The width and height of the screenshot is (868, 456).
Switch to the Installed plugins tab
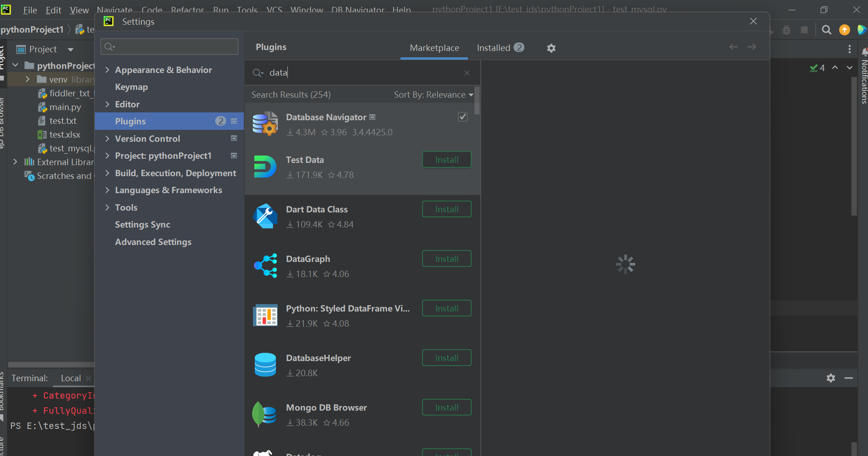coord(500,48)
